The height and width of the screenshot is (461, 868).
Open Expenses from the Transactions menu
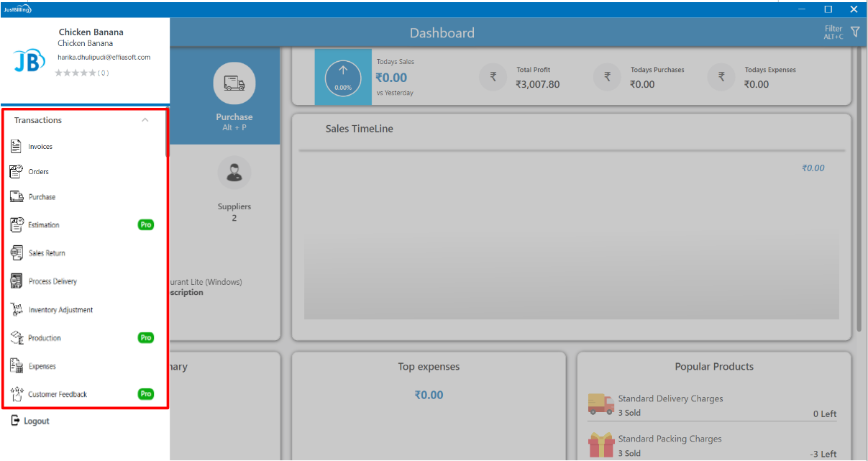click(42, 366)
